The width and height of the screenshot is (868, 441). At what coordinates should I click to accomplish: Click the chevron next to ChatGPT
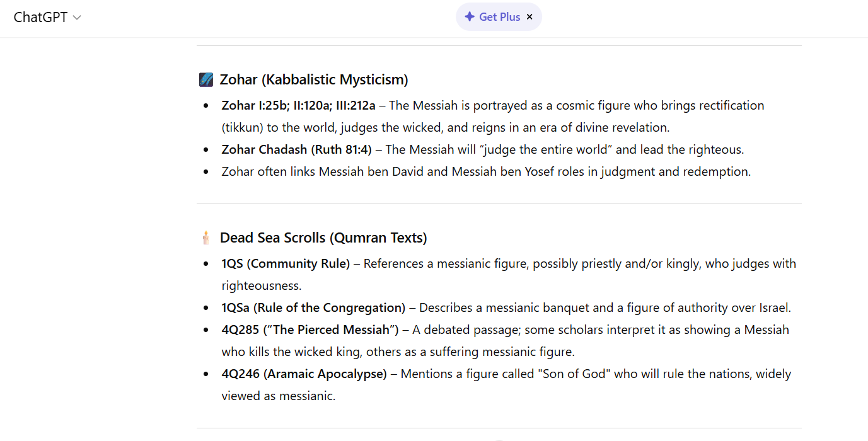77,18
